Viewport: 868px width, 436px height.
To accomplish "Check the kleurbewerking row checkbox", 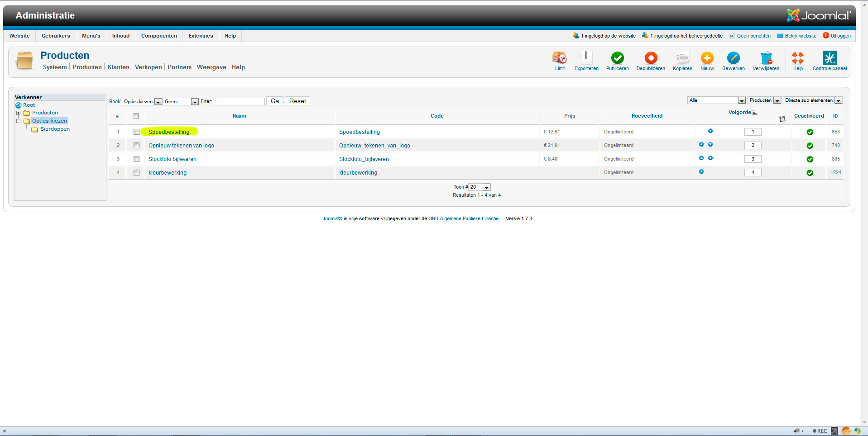I will [x=136, y=173].
